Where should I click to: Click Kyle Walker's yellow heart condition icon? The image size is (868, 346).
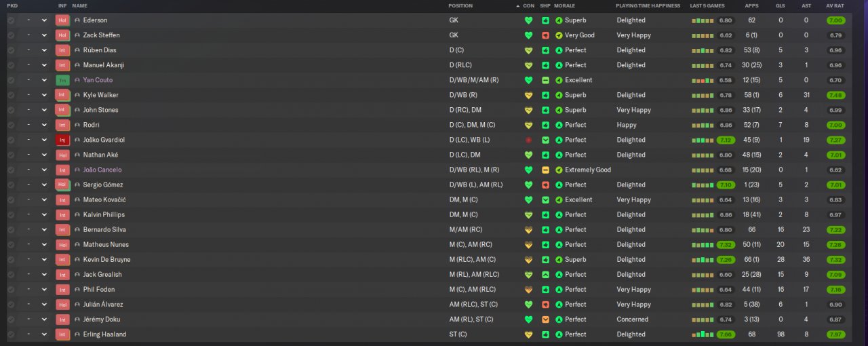pyautogui.click(x=528, y=95)
